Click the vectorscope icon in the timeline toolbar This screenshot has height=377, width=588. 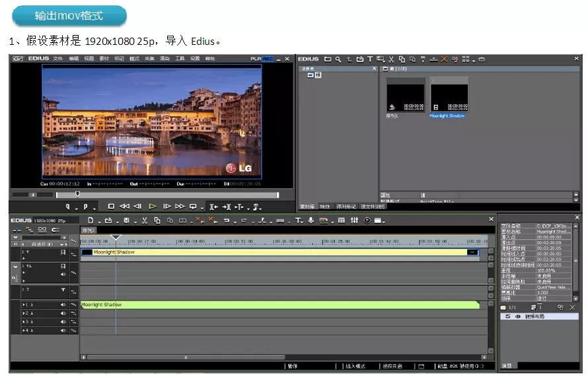pyautogui.click(x=367, y=221)
